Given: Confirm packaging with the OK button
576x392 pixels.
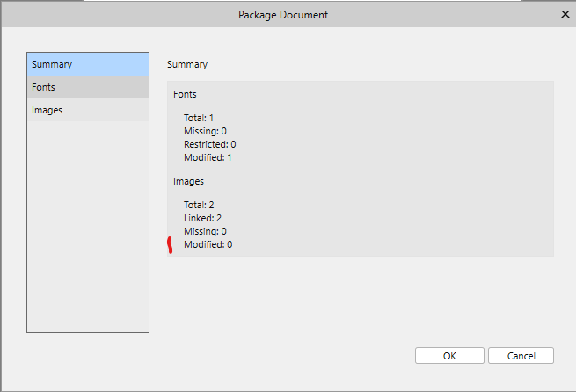Looking at the screenshot, I should tap(449, 356).
